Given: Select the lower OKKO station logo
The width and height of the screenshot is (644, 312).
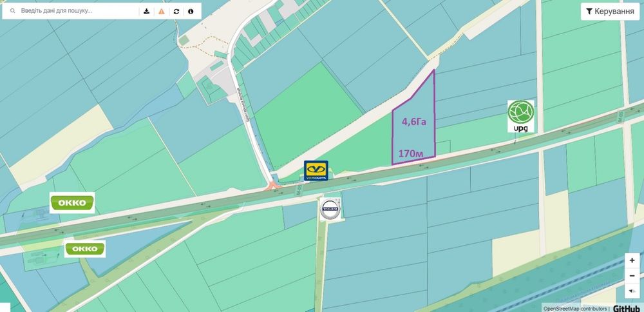Looking at the screenshot, I should point(85,249).
